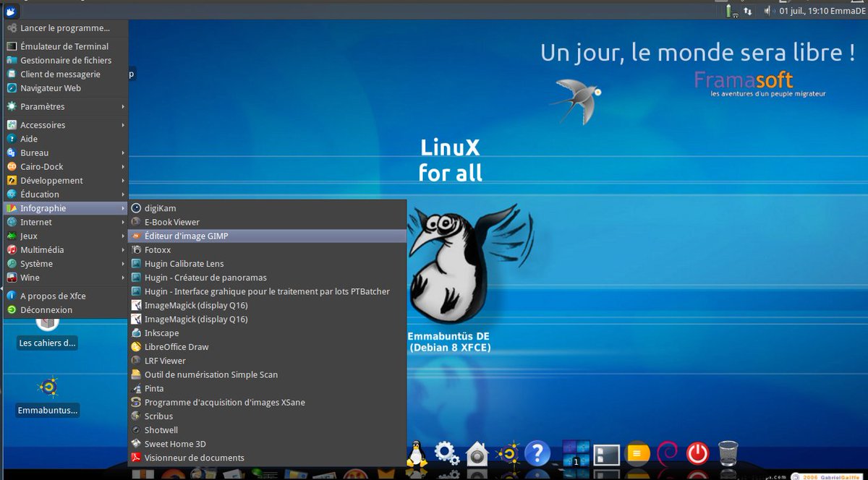Expand the Internet submenu
868x480 pixels.
tap(66, 222)
